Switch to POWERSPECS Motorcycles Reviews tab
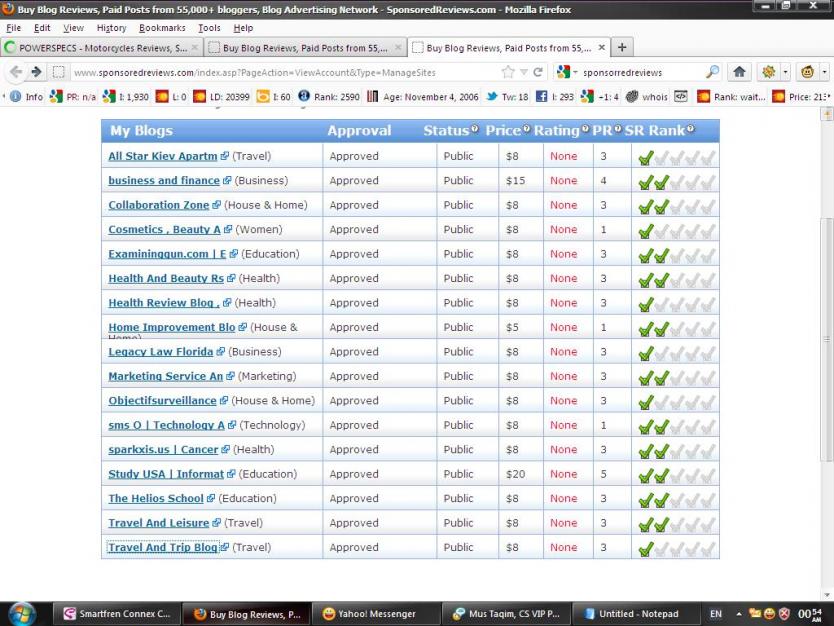This screenshot has height=626, width=834. pos(101,47)
